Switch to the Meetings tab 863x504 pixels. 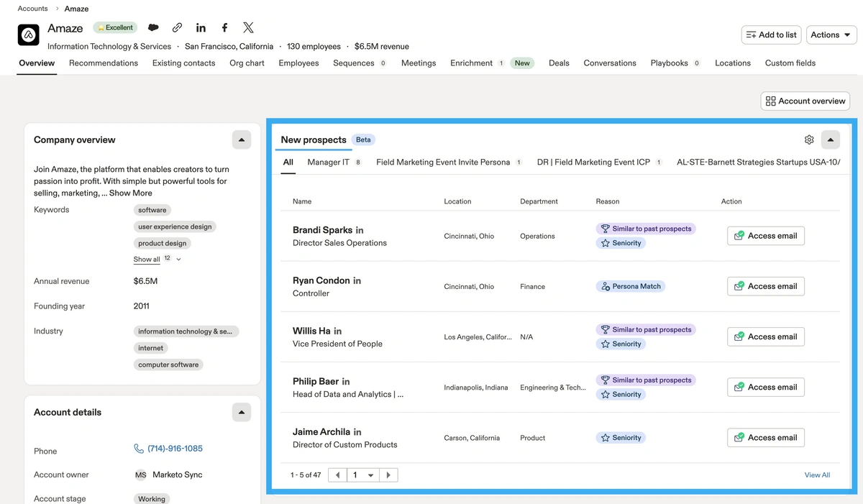(419, 63)
